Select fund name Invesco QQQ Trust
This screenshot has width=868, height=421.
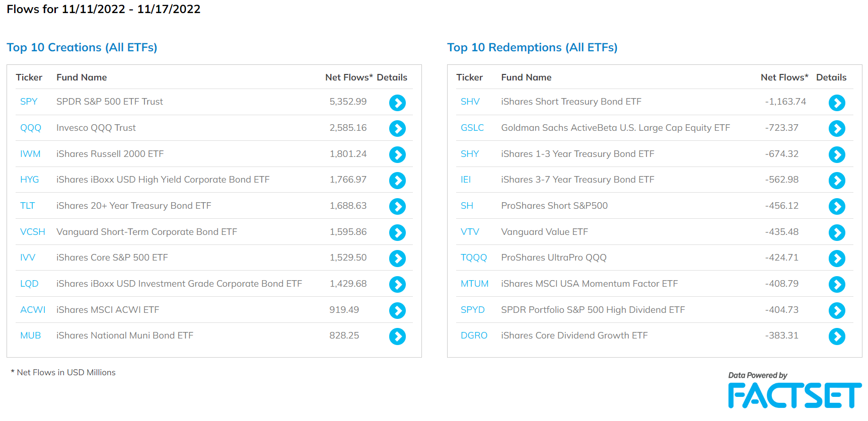click(96, 128)
